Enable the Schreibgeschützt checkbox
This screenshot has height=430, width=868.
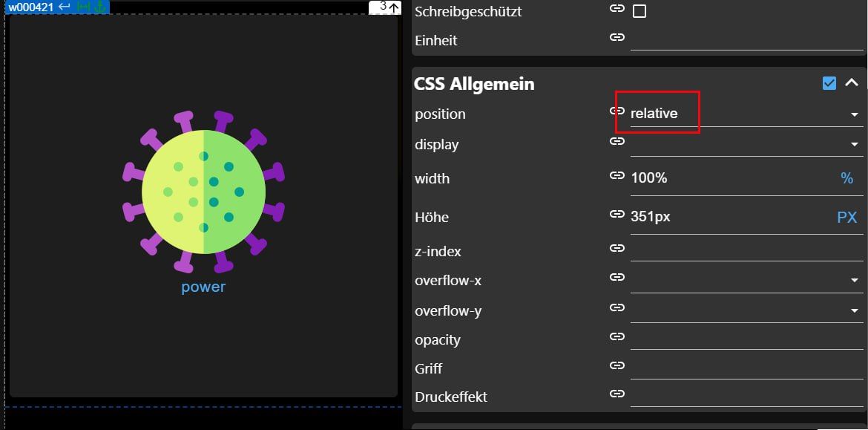640,11
